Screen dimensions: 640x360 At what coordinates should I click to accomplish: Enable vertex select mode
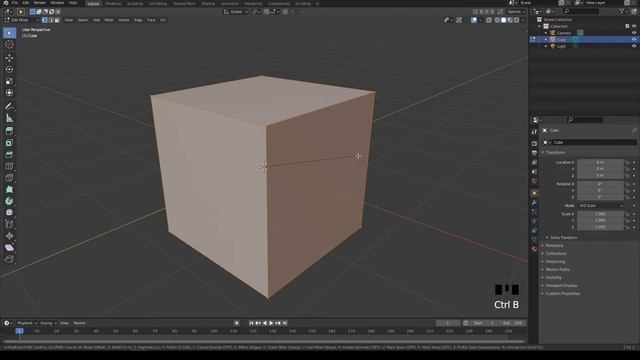(45, 20)
